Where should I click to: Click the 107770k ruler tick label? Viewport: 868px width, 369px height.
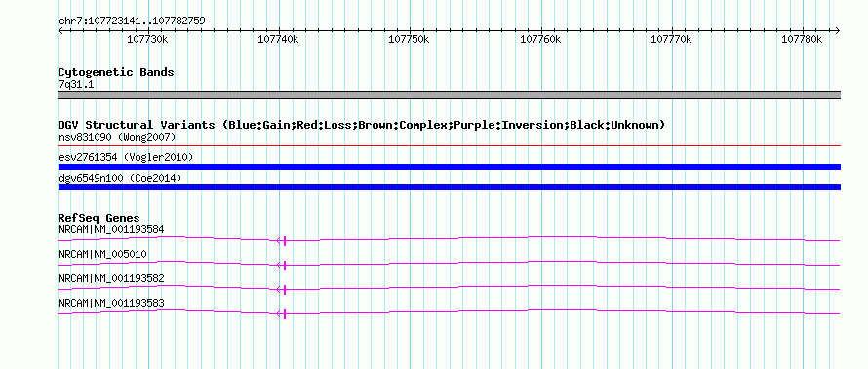coord(671,39)
